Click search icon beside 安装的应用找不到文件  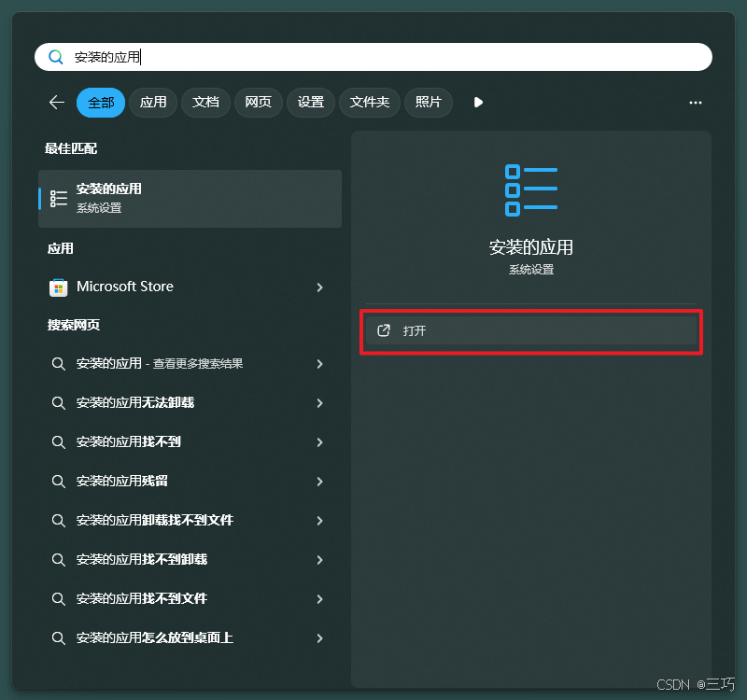pyautogui.click(x=58, y=599)
